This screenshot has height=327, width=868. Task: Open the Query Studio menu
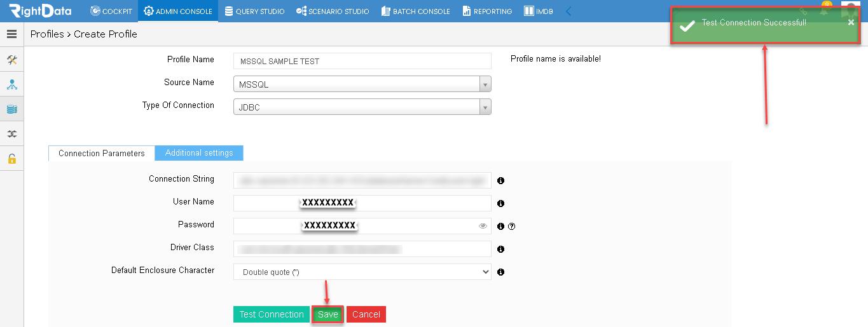click(x=254, y=11)
